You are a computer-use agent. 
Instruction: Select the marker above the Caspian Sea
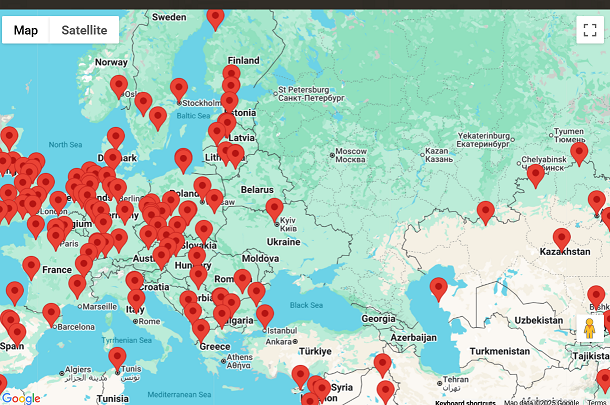[x=438, y=288]
